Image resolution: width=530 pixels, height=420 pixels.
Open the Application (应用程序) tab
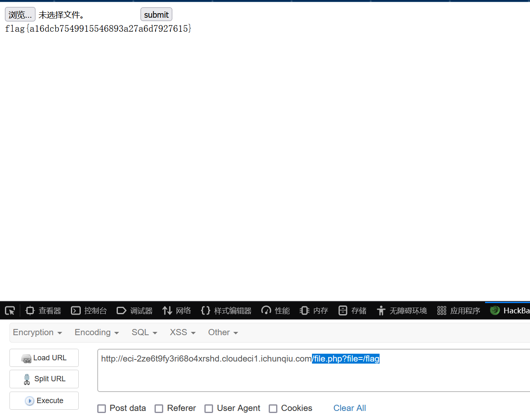459,310
